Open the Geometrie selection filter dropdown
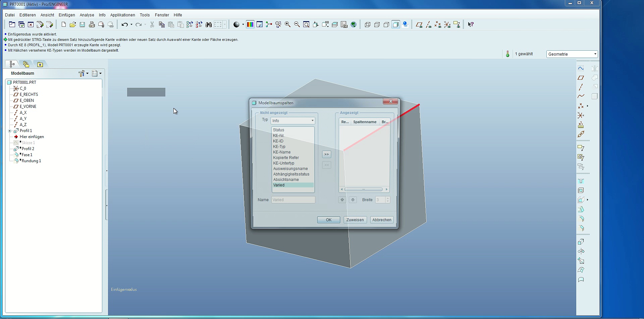The height and width of the screenshot is (319, 644). (x=572, y=54)
